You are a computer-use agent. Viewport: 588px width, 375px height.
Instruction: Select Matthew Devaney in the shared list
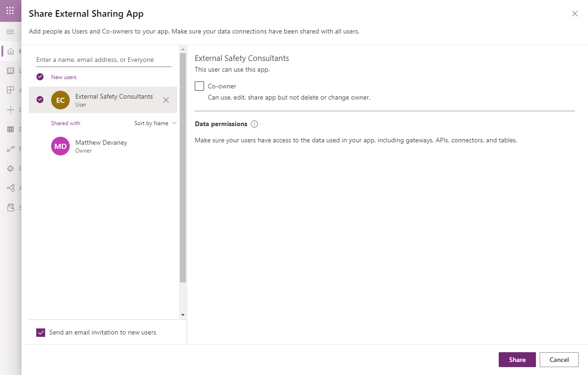pyautogui.click(x=101, y=146)
